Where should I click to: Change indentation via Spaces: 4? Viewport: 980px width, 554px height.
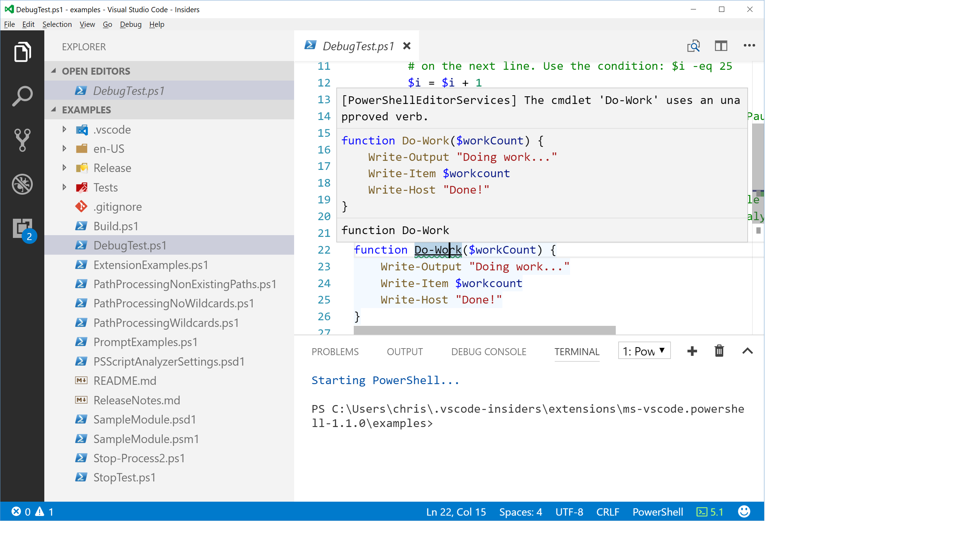(x=521, y=512)
